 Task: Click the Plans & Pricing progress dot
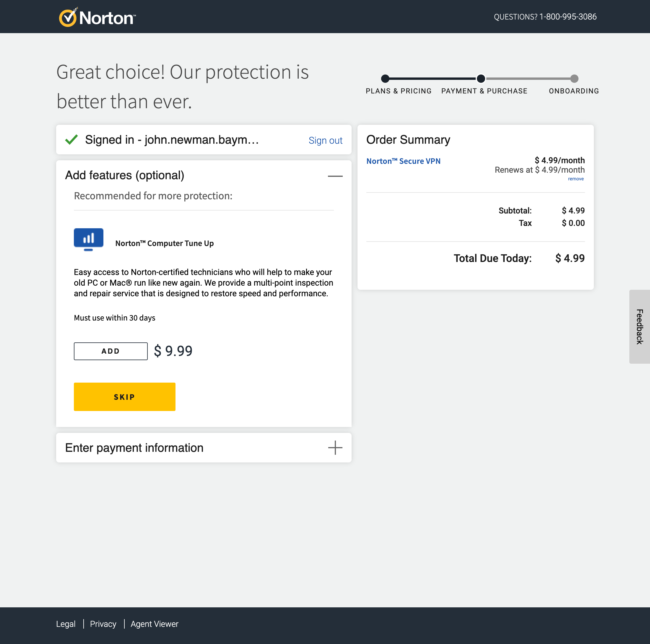point(386,79)
